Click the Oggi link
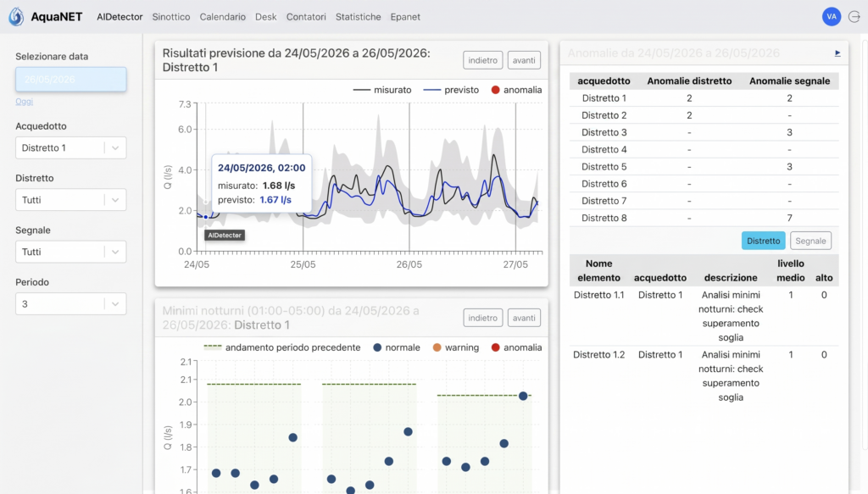868x494 pixels. pyautogui.click(x=25, y=101)
